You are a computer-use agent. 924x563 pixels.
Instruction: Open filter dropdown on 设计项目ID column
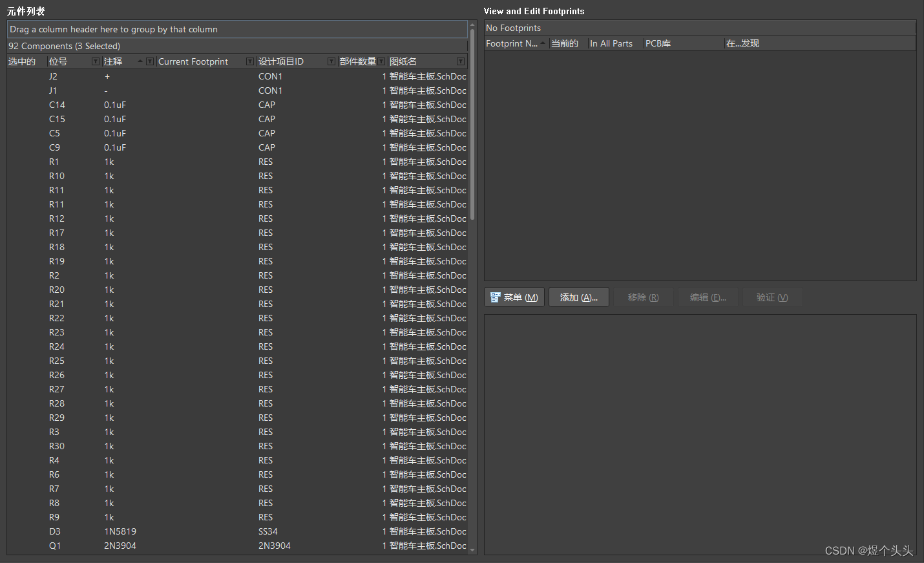[331, 61]
